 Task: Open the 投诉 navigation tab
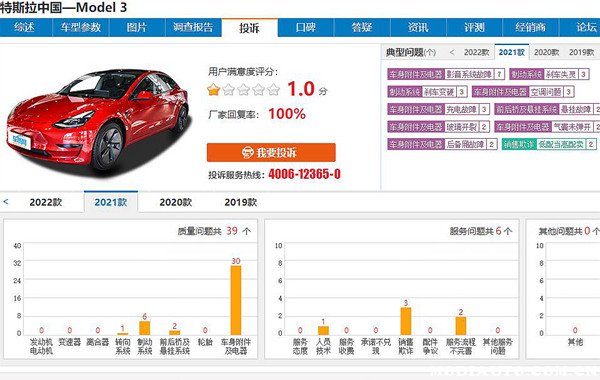(249, 28)
